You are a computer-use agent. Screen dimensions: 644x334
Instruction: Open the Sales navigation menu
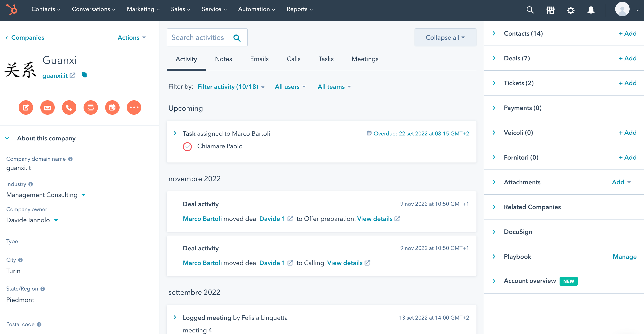(x=181, y=9)
